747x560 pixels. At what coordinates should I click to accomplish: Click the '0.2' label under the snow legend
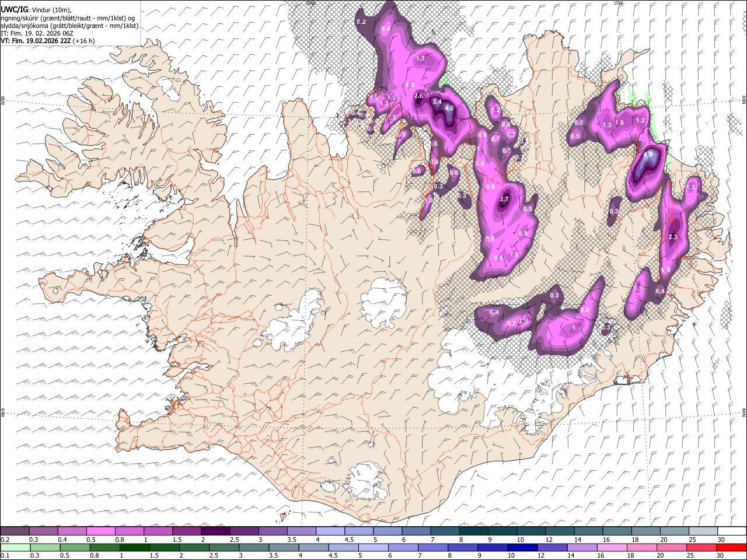click(x=4, y=540)
